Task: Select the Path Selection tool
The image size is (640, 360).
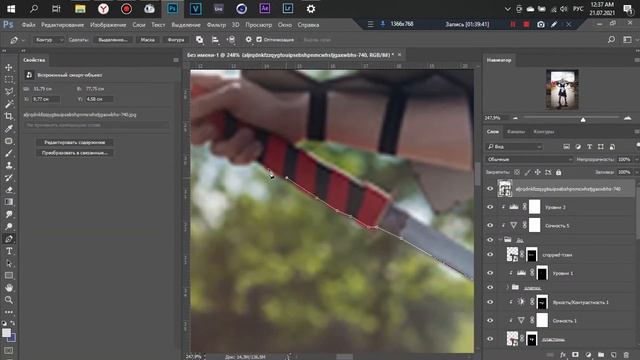Action: 9,263
